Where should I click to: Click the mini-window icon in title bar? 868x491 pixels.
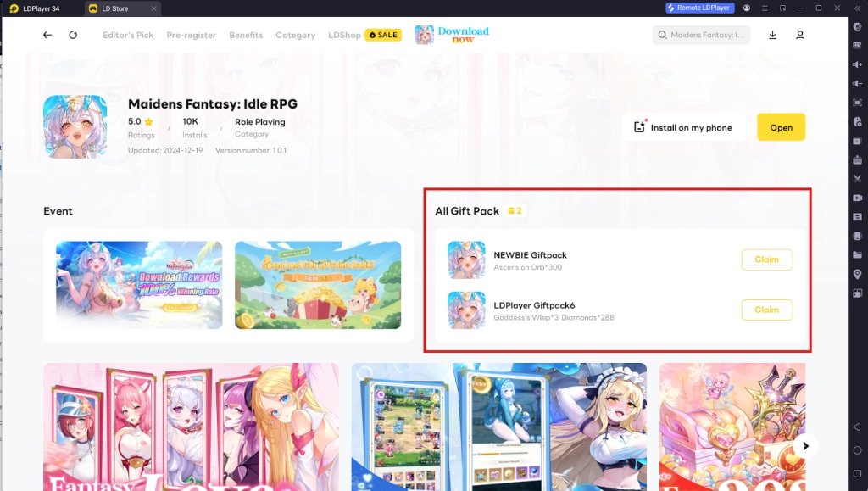[x=782, y=8]
